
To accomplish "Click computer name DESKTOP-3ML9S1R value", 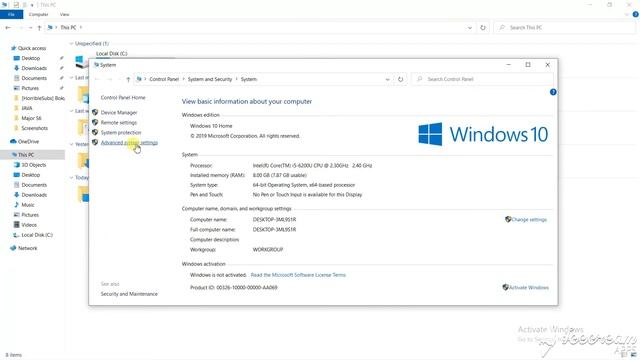I will coord(274,220).
